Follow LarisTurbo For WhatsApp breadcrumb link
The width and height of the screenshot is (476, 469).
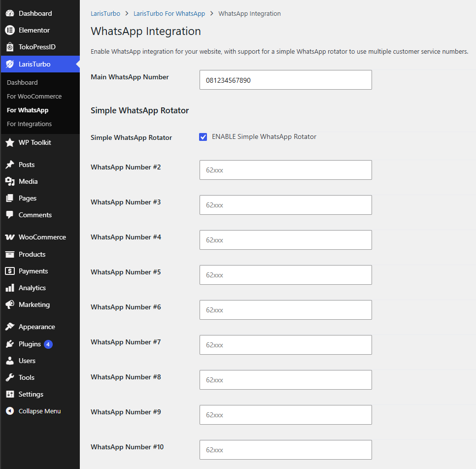click(169, 14)
